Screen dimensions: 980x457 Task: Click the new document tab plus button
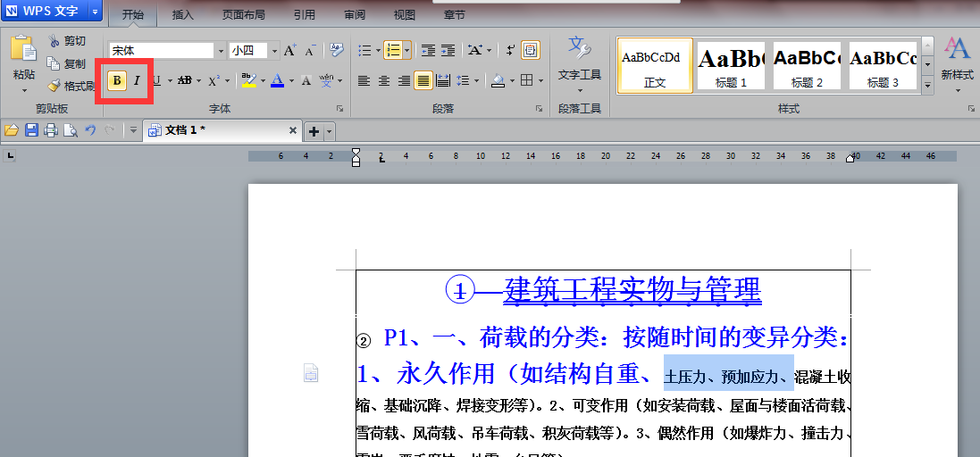click(314, 131)
